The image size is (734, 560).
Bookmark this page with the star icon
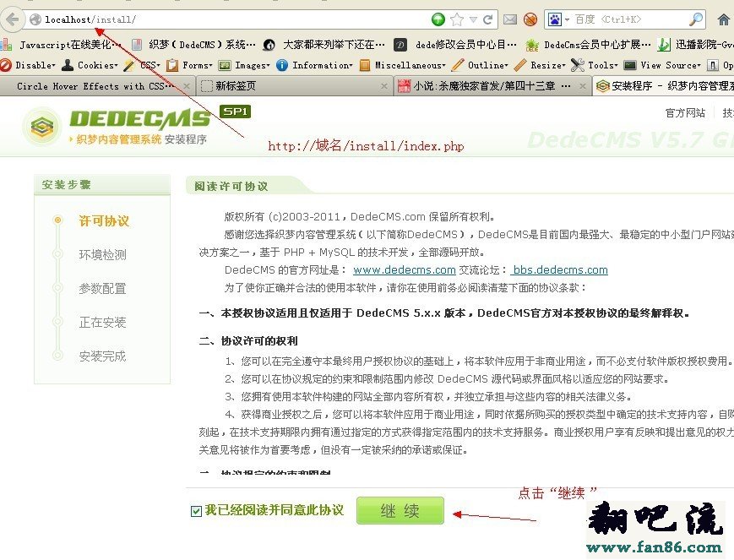point(457,19)
